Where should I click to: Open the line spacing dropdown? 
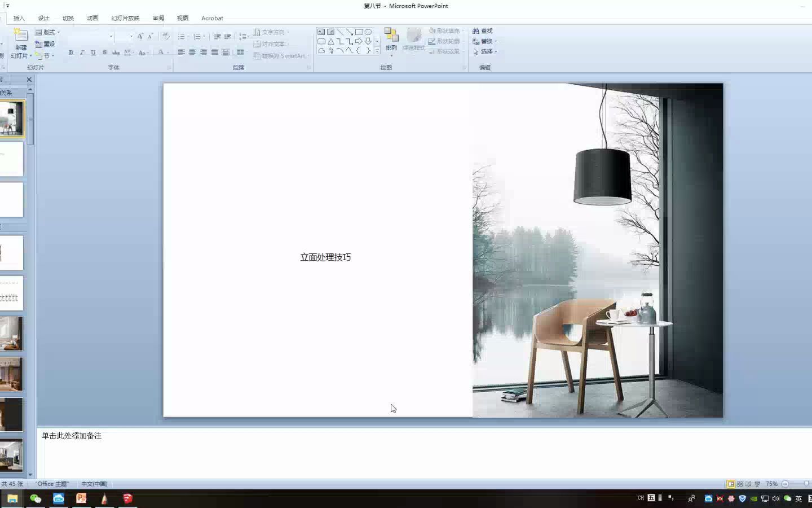click(243, 36)
